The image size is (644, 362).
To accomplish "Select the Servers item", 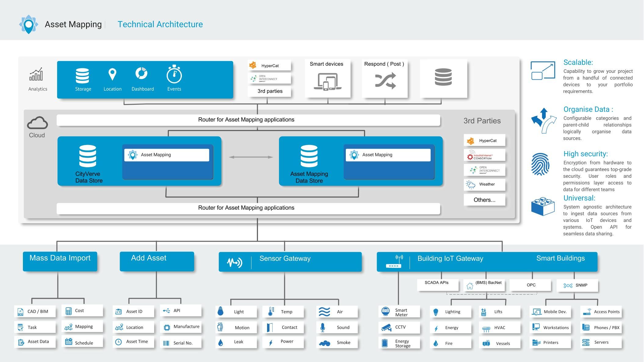I will [601, 342].
